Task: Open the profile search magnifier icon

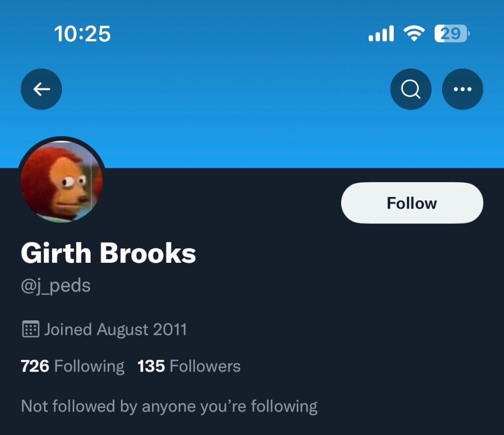Action: pos(411,89)
